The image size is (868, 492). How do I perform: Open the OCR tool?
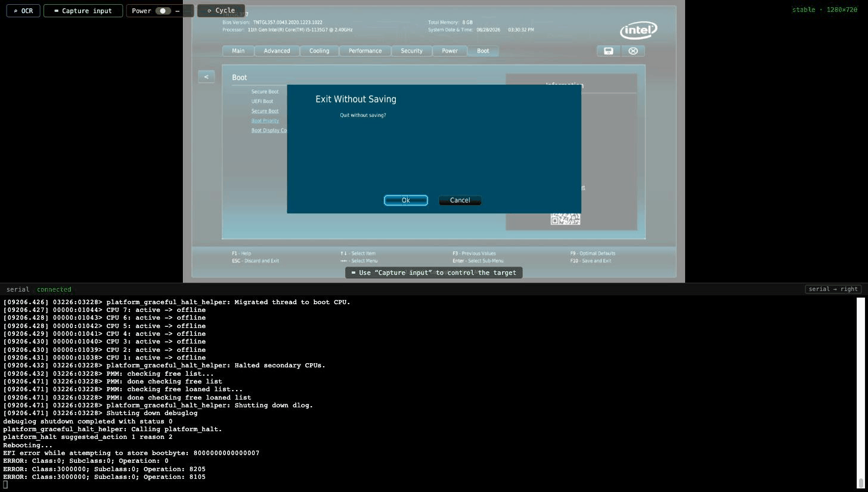23,11
